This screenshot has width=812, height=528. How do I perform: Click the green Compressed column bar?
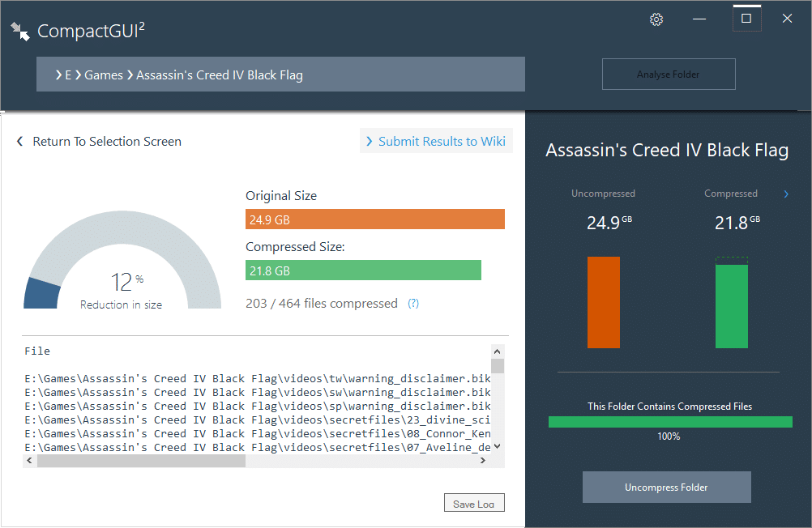731,306
